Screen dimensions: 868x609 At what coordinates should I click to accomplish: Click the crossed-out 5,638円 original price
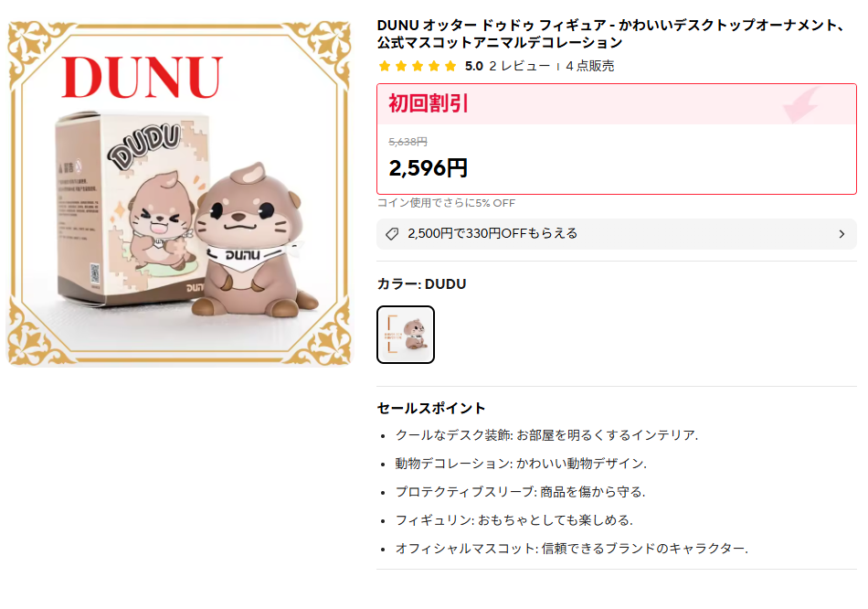pos(408,142)
